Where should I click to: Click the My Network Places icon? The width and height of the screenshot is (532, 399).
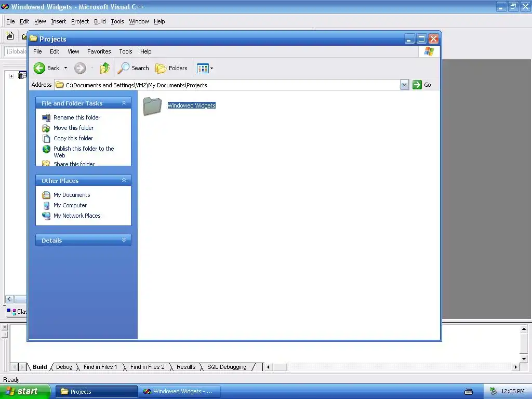point(46,216)
